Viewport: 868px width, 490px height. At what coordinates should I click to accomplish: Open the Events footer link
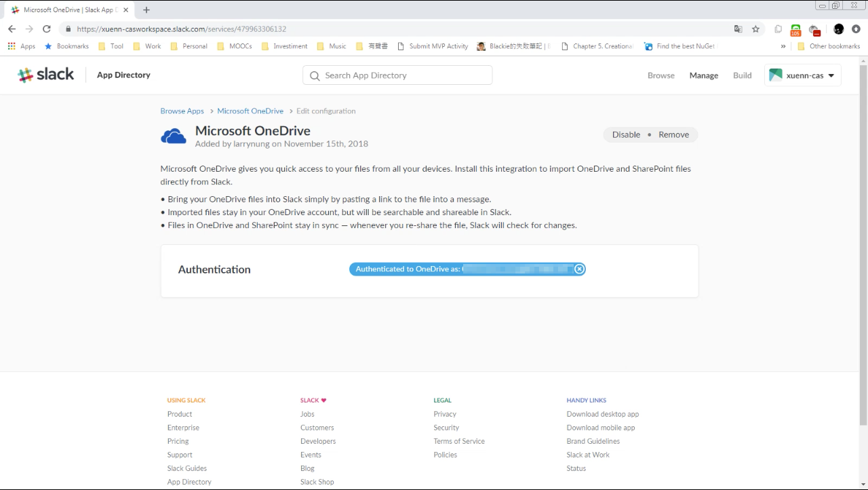pos(311,455)
